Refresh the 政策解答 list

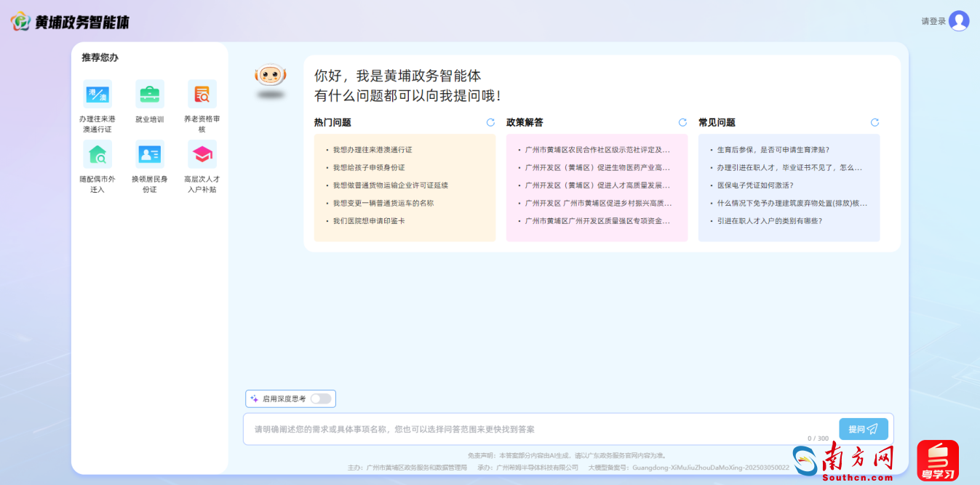pos(682,122)
